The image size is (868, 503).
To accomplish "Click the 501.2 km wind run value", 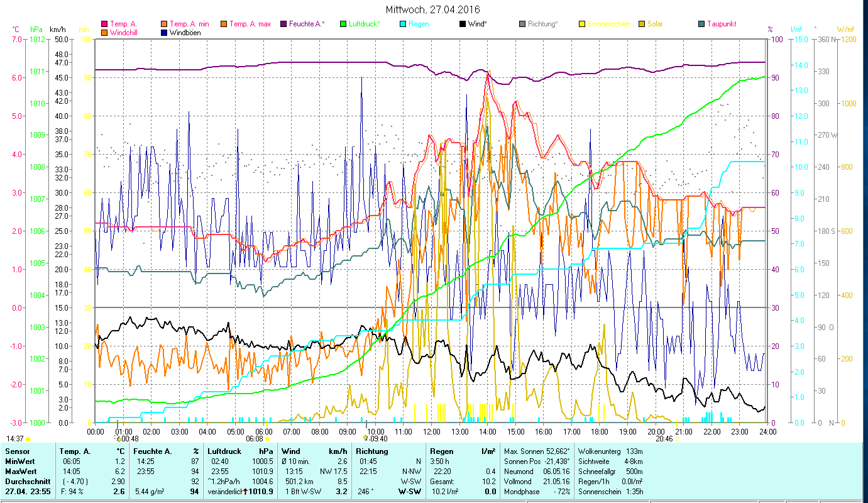I will coord(299,482).
